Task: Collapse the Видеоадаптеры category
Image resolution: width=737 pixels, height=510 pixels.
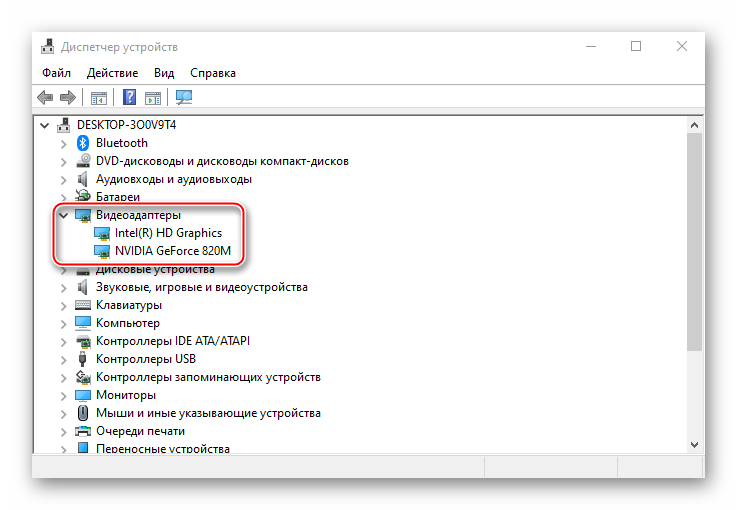Action: tap(63, 216)
